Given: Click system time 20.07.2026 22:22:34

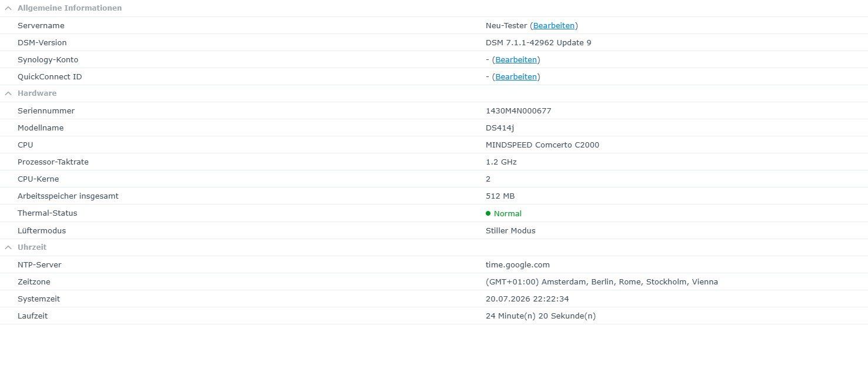Looking at the screenshot, I should pos(528,299).
